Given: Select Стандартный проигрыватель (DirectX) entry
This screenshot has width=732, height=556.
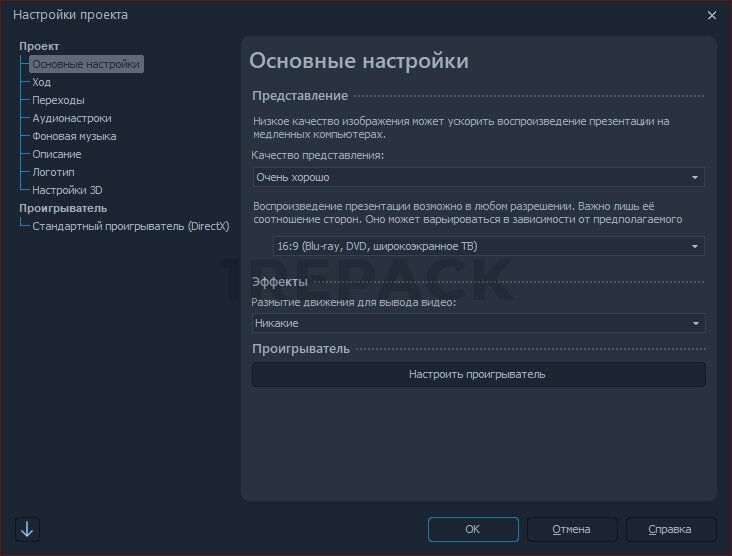Looking at the screenshot, I should tap(130, 226).
